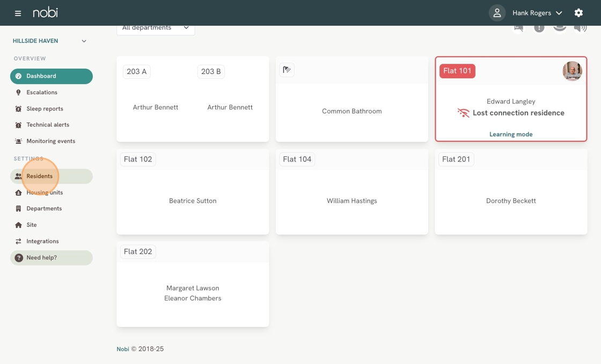Open the hamburger navigation menu
The image size is (601, 364).
(18, 13)
